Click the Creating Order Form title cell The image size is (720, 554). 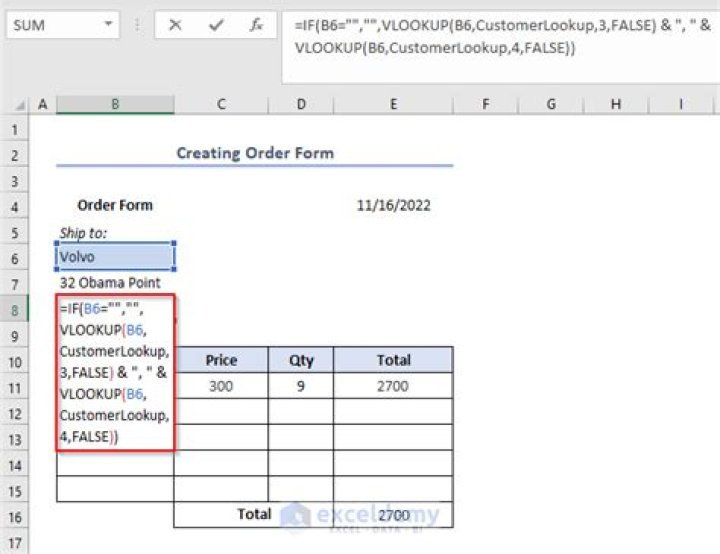(x=255, y=153)
